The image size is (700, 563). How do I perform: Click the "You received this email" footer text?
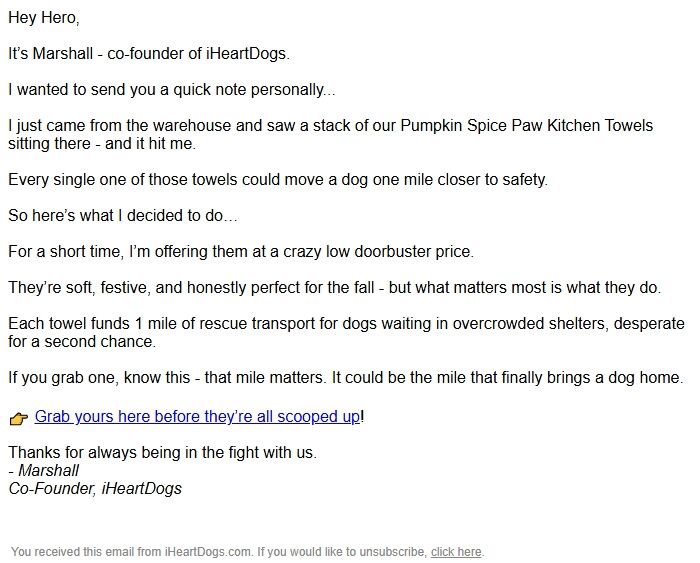click(x=132, y=552)
